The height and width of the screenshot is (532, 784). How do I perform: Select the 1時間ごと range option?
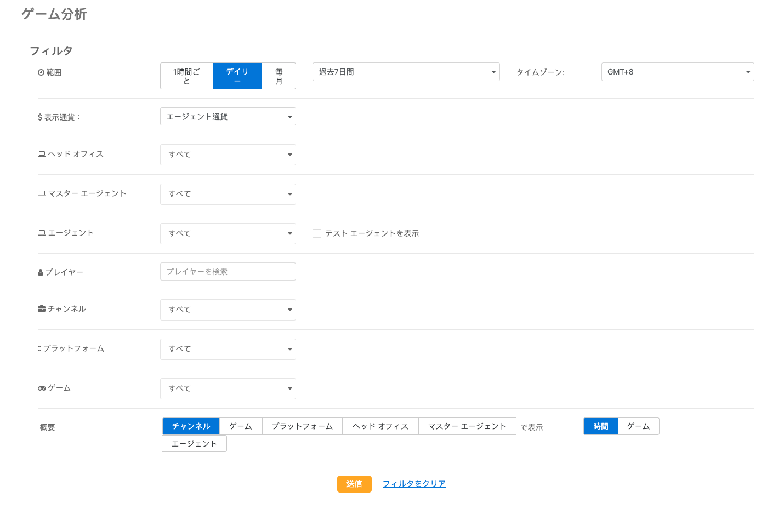pos(186,76)
